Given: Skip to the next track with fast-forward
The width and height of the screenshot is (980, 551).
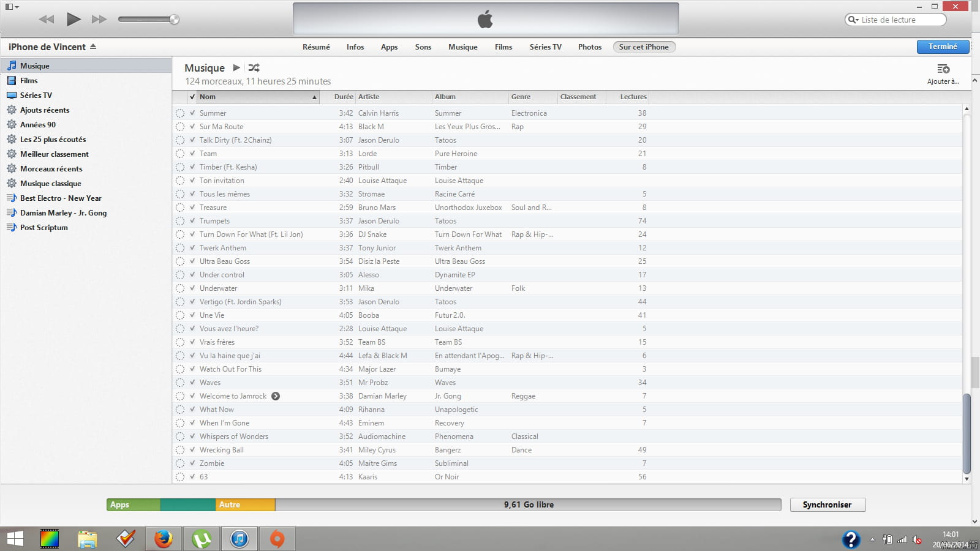Looking at the screenshot, I should click(99, 20).
